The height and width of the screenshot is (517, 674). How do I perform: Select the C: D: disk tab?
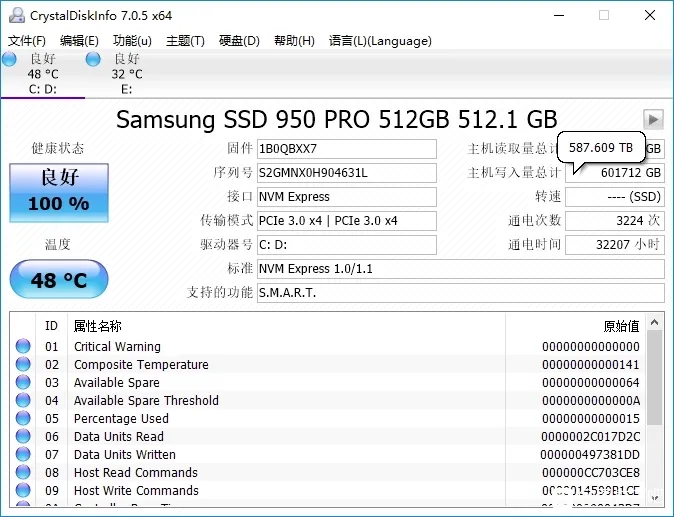pos(43,73)
